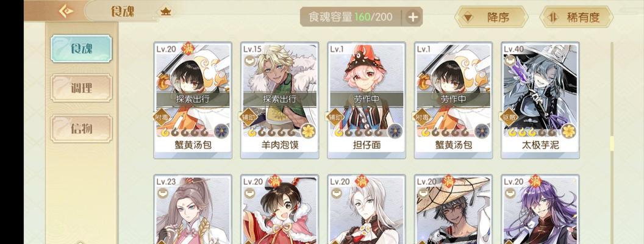Click 辅助 badge on 羊肉泡馍 card

click(x=248, y=117)
